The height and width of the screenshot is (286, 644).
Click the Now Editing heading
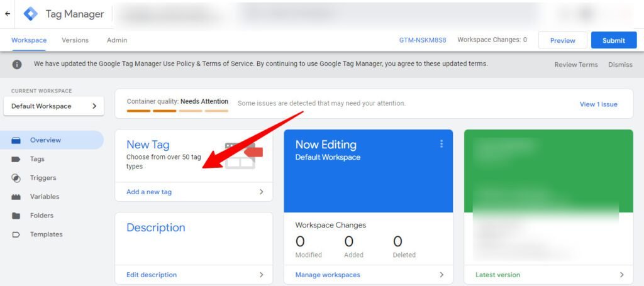click(x=326, y=145)
